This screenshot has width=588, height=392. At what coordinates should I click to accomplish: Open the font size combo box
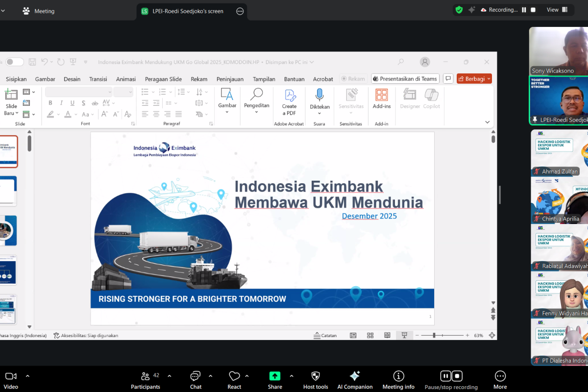click(x=123, y=92)
